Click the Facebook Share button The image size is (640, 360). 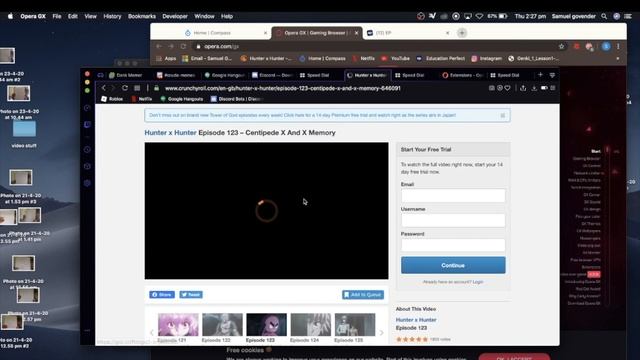[x=162, y=295]
